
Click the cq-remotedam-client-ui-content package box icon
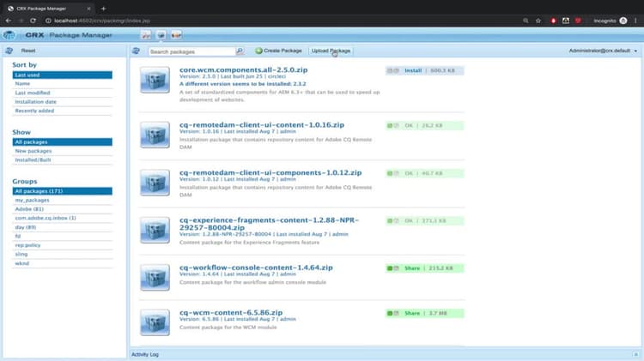click(x=155, y=135)
